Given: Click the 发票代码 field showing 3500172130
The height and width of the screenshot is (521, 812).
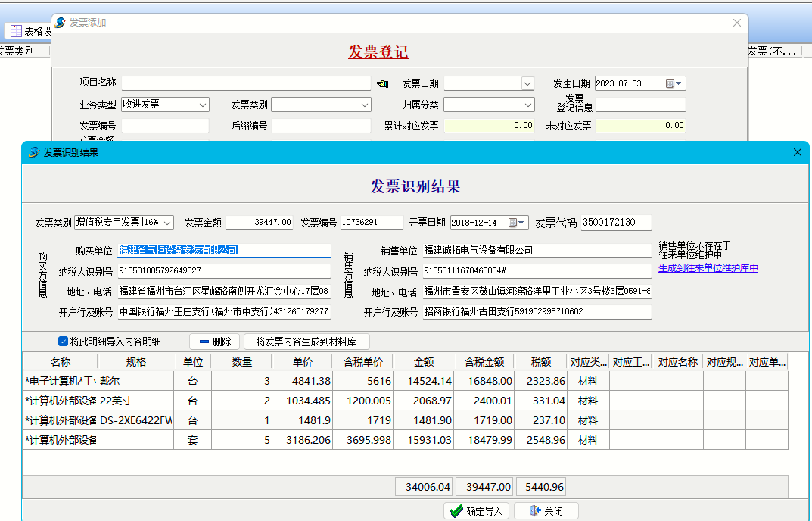Looking at the screenshot, I should (615, 223).
